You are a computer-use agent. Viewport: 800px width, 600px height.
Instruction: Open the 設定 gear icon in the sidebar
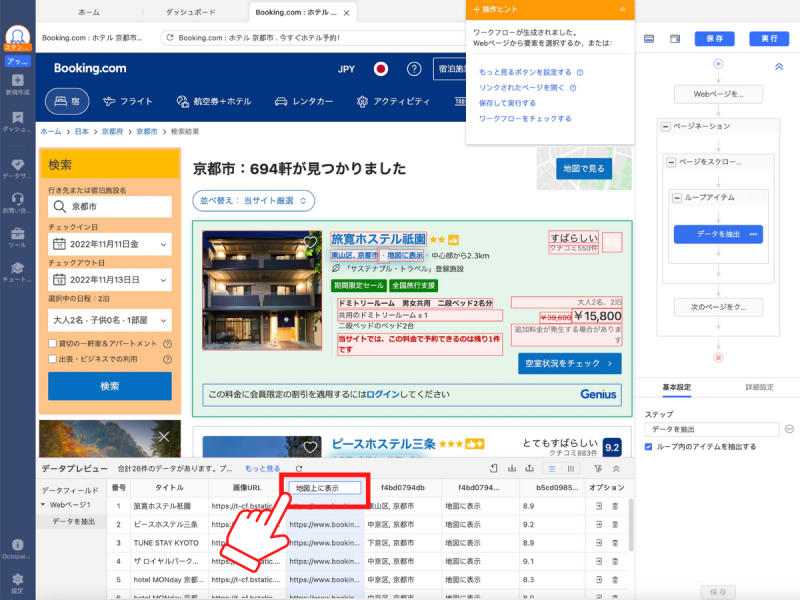tap(17, 579)
